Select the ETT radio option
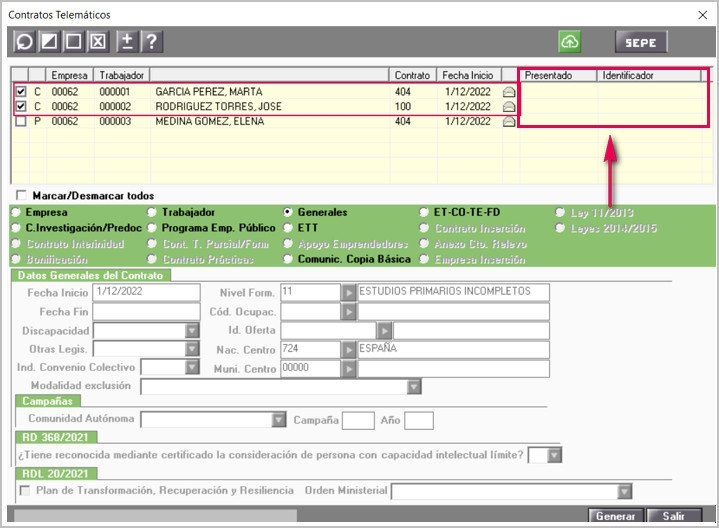Viewport: 719px width, 528px height. click(288, 228)
